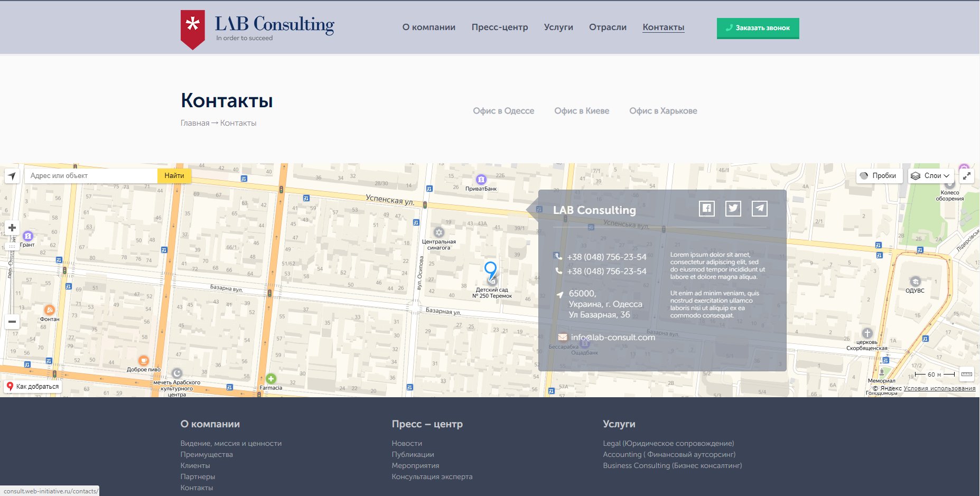Switch to the Офис в Одессе tab
Image resolution: width=980 pixels, height=496 pixels.
pos(503,111)
